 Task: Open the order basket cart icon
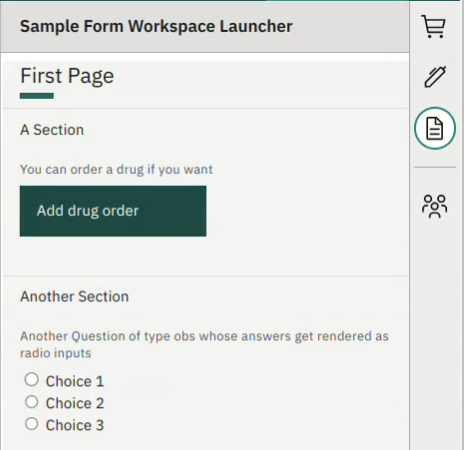[433, 26]
